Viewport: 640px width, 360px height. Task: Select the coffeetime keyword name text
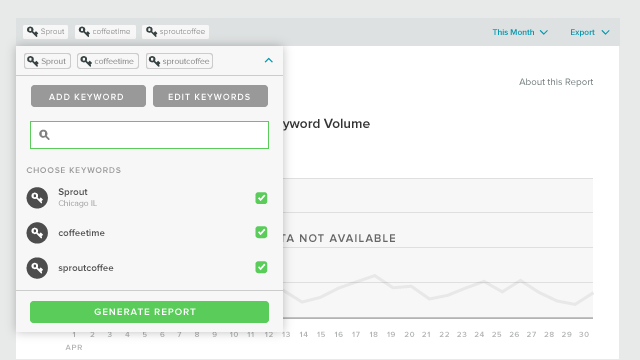(81, 233)
